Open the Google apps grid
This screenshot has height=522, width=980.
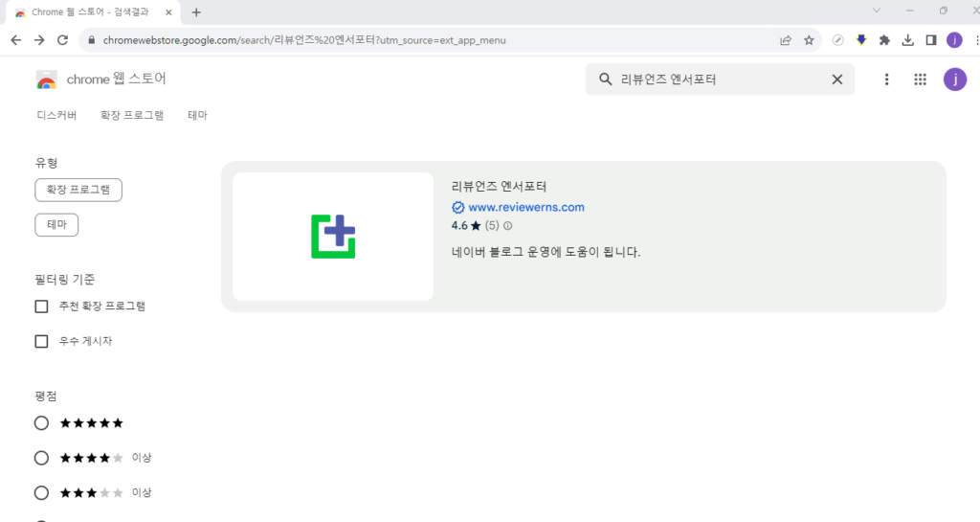[920, 79]
